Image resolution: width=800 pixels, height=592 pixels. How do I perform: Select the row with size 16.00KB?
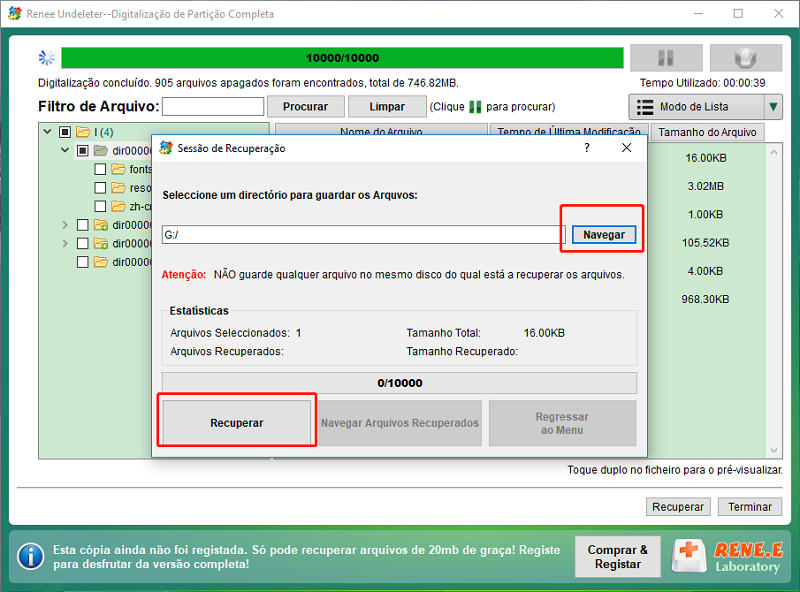coord(706,158)
